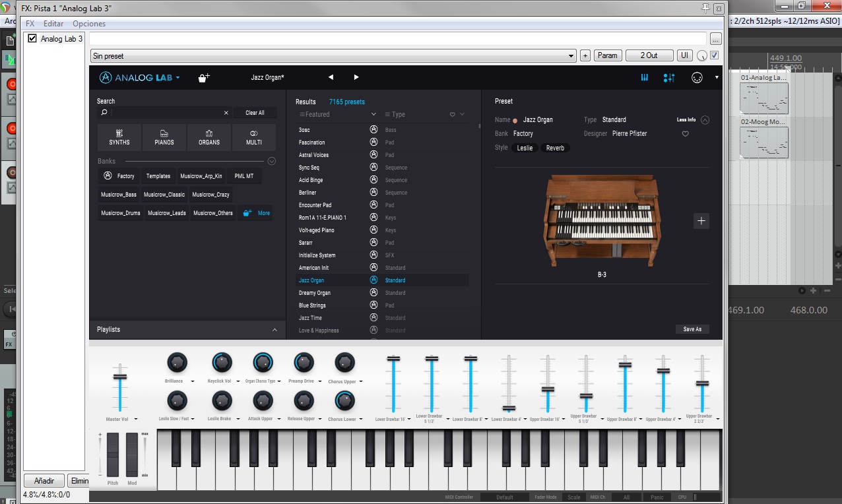
Task: Click the UI button
Action: click(685, 55)
